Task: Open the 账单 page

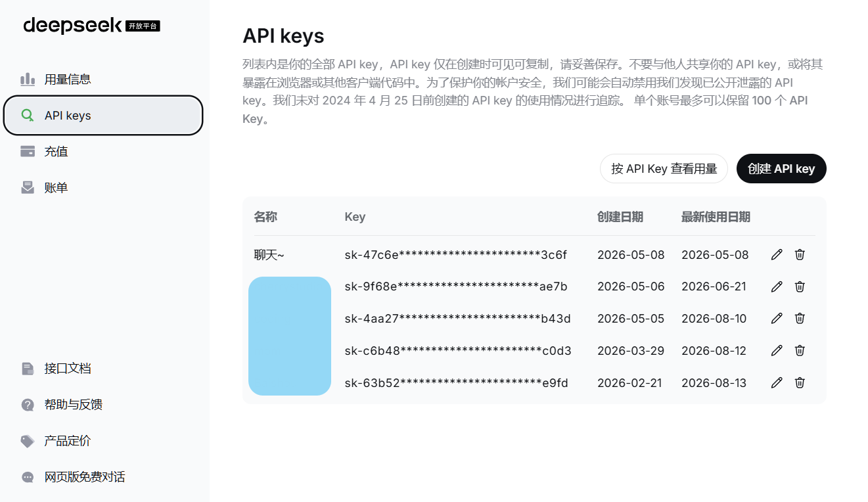Action: pos(103,188)
